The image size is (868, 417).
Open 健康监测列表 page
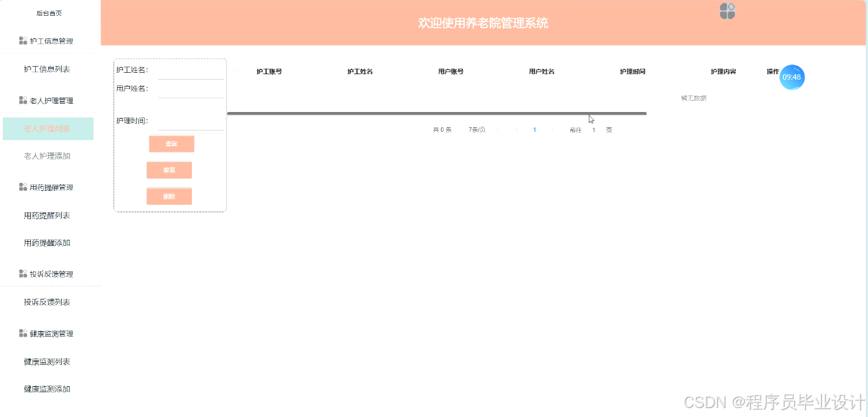(x=47, y=361)
